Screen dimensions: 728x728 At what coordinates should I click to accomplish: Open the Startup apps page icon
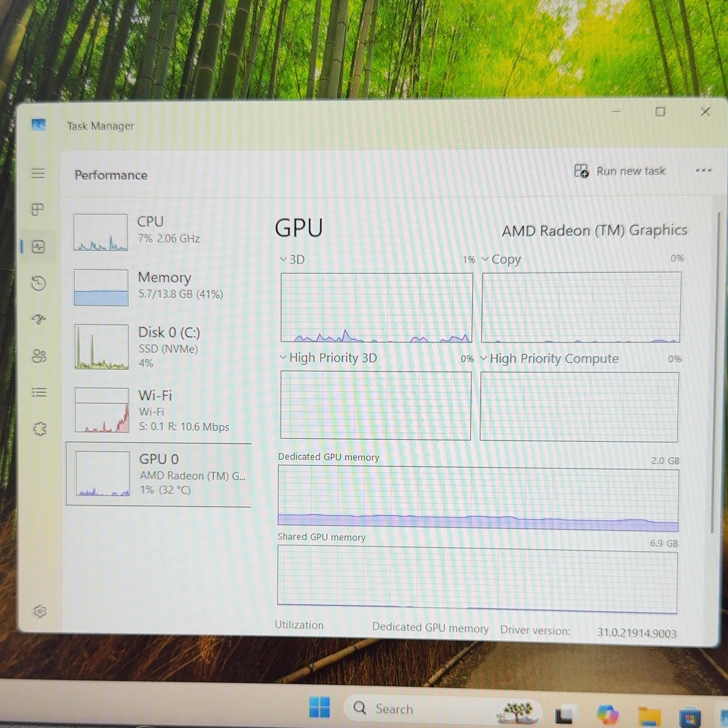(39, 319)
